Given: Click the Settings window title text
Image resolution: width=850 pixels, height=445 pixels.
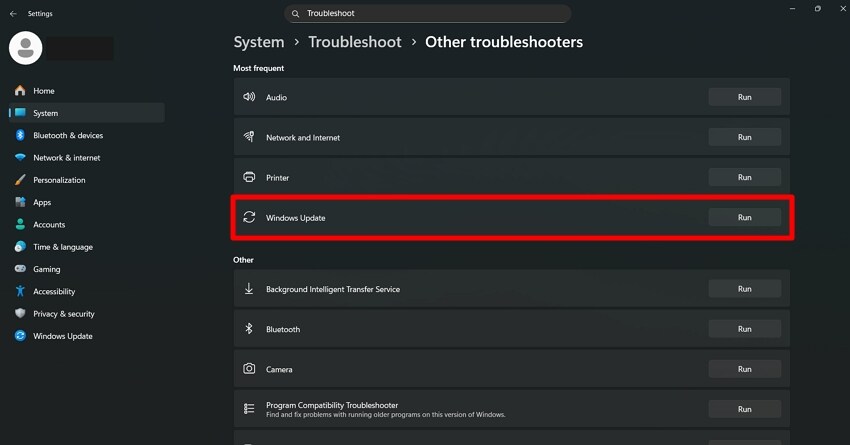Looking at the screenshot, I should coord(40,14).
